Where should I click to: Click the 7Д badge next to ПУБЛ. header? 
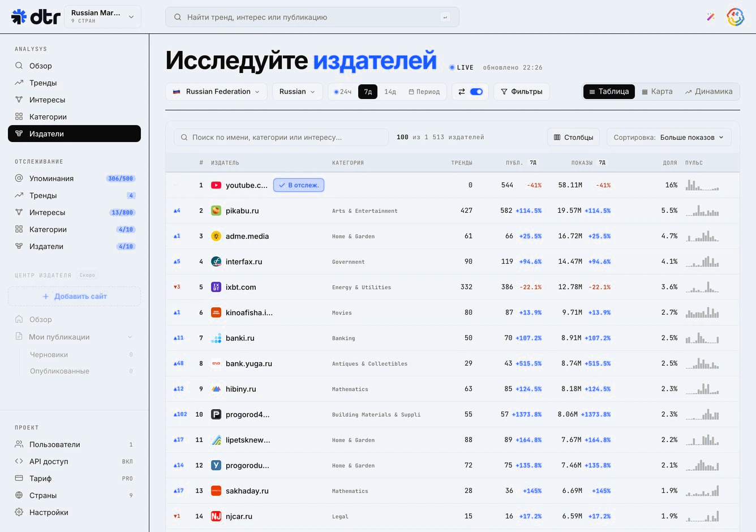(533, 162)
